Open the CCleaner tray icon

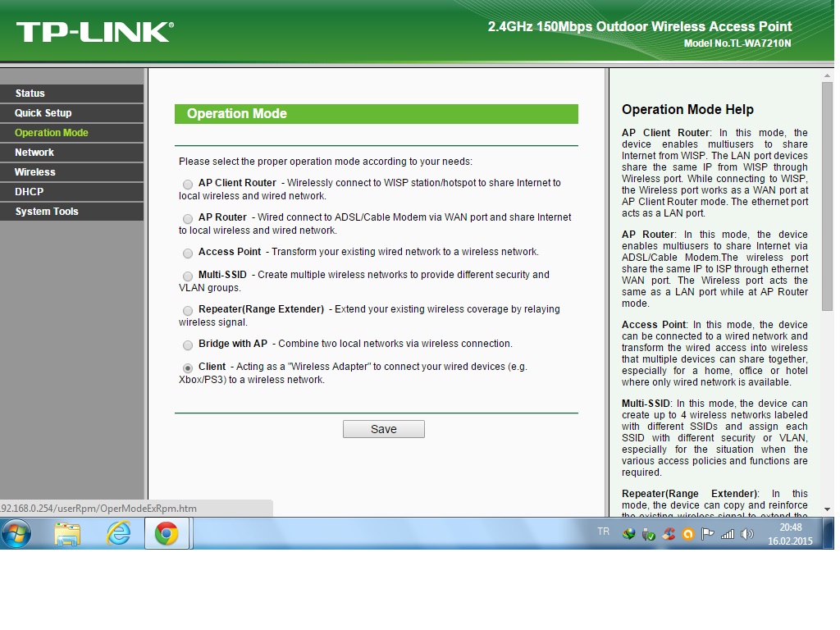coord(669,533)
